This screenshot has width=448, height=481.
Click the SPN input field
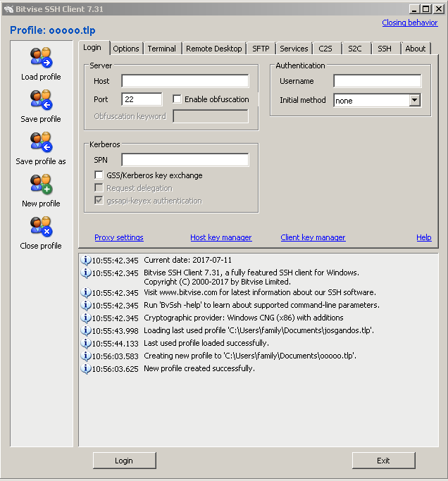pos(185,160)
